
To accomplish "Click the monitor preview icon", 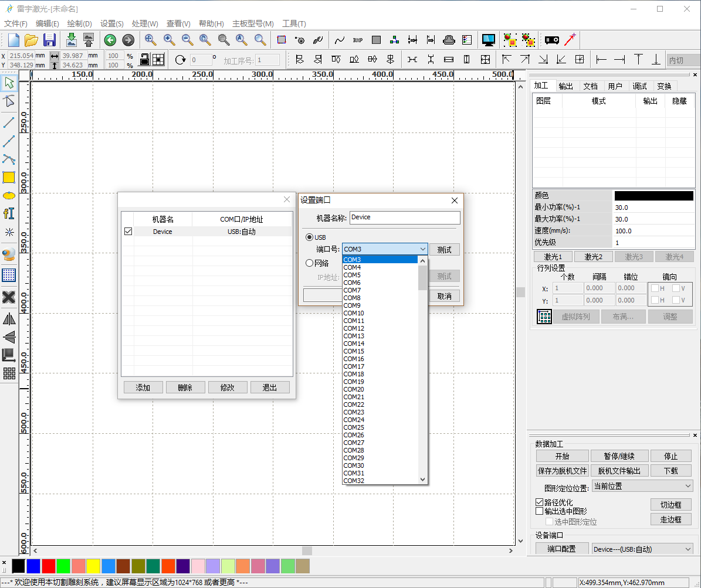I will click(488, 40).
